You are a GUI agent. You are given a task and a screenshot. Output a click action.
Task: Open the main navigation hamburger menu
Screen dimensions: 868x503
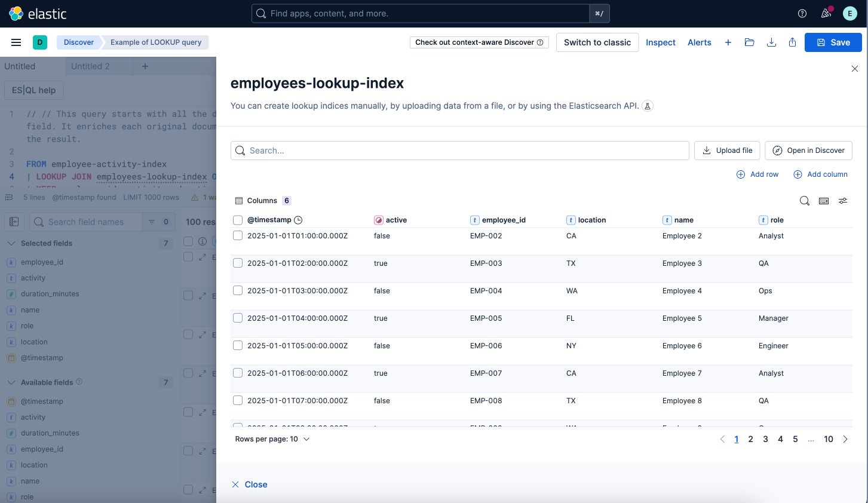pyautogui.click(x=16, y=42)
